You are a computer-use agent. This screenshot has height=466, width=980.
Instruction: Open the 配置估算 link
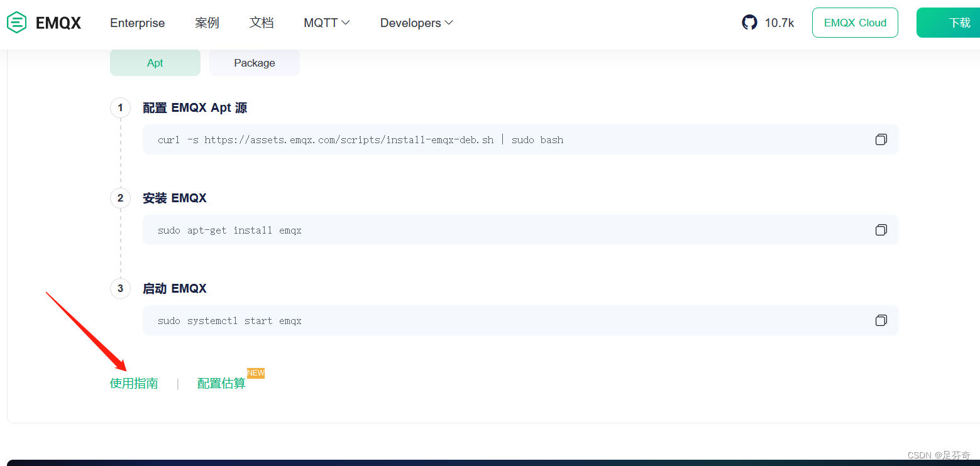[x=221, y=383]
